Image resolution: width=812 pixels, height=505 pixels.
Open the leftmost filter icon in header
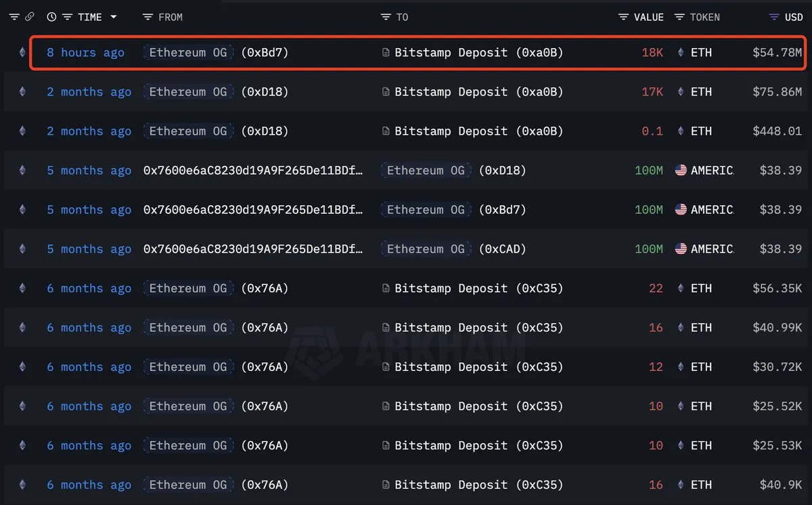(x=14, y=17)
